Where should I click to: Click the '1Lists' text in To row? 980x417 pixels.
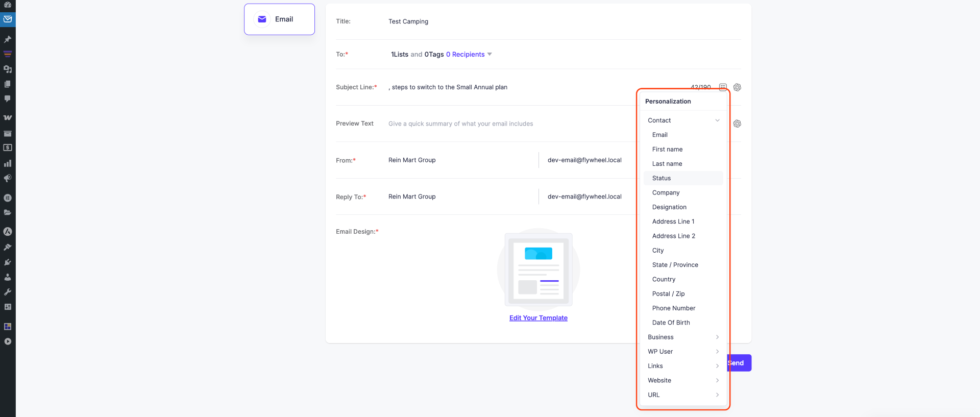pyautogui.click(x=400, y=54)
